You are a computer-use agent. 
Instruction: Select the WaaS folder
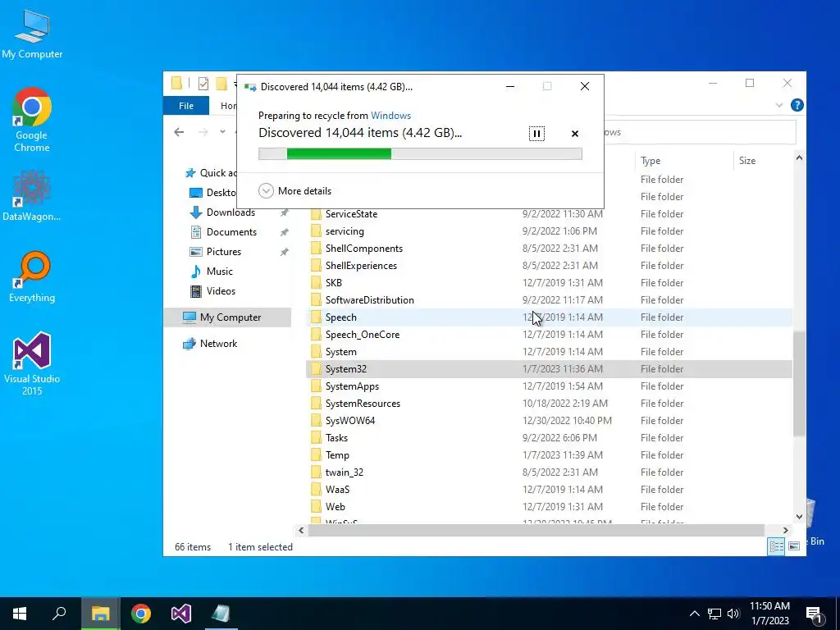337,489
